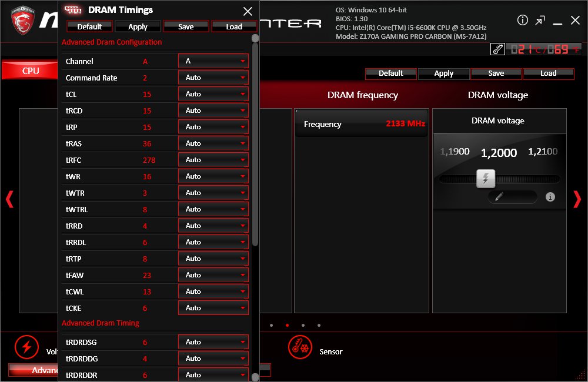Open the tRDRDSG dropdown
Image resolution: width=588 pixels, height=382 pixels.
213,342
